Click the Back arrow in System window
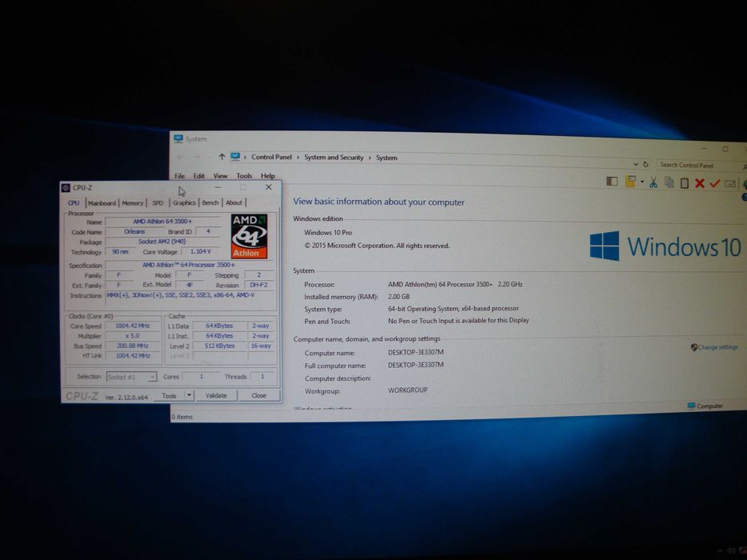Screen dimensions: 747x560 point(180,157)
